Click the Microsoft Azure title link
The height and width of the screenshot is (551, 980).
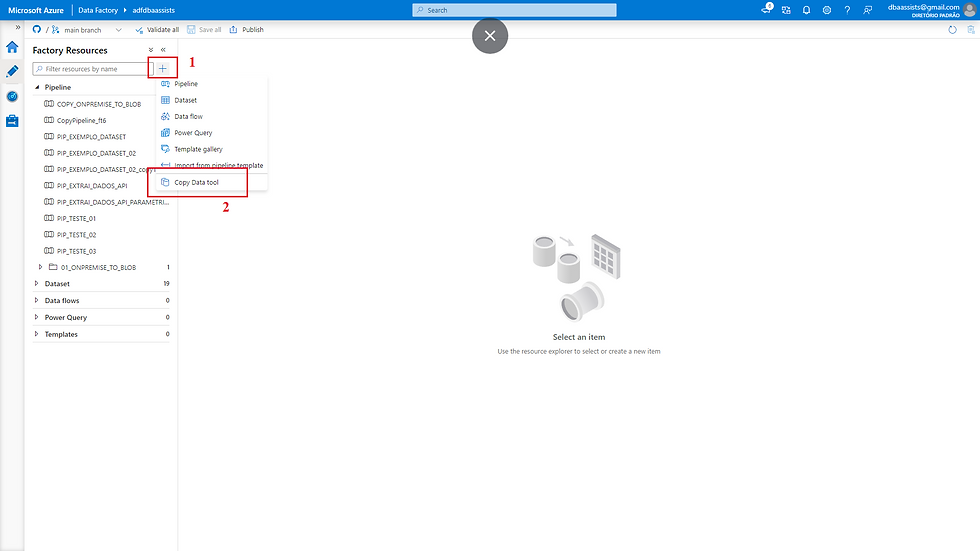pos(36,10)
